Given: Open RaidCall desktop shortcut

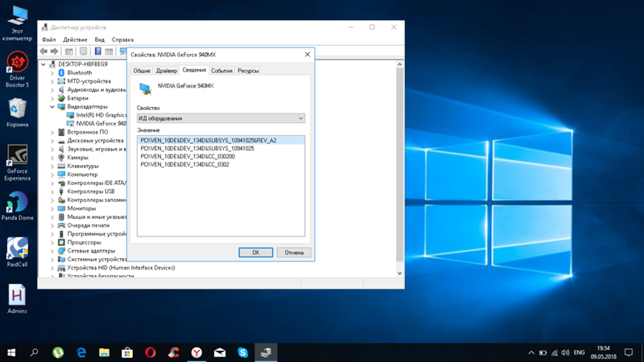Looking at the screenshot, I should tap(17, 253).
